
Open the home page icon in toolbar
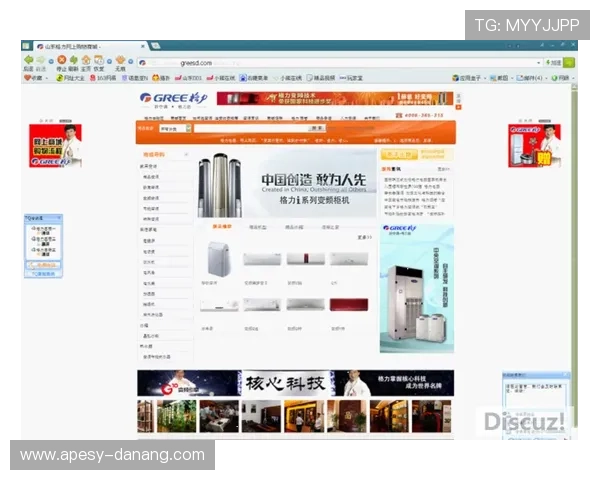coord(86,60)
